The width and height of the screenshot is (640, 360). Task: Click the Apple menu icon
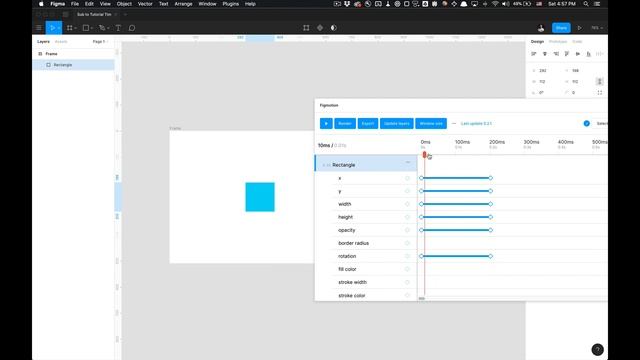click(41, 4)
